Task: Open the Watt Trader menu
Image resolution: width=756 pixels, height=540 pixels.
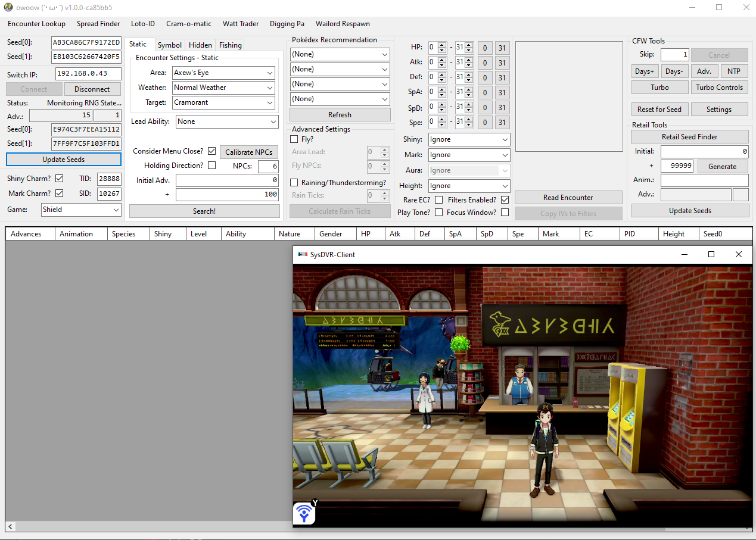Action: click(241, 24)
